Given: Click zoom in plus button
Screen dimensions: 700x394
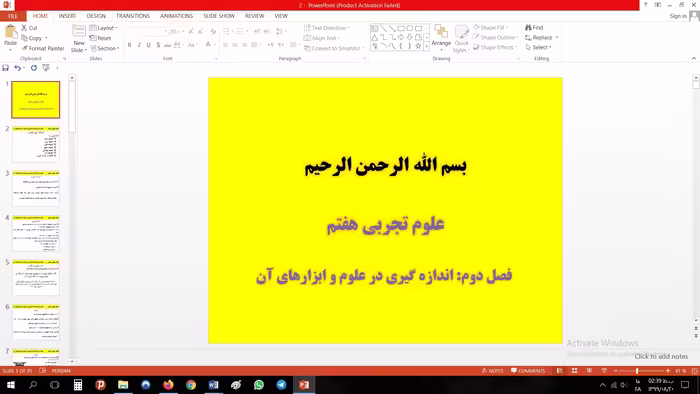Looking at the screenshot, I should pyautogui.click(x=668, y=371).
